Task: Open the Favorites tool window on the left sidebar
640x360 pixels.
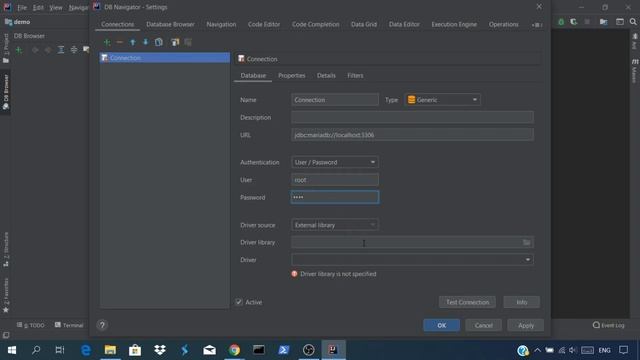Action: click(x=6, y=296)
